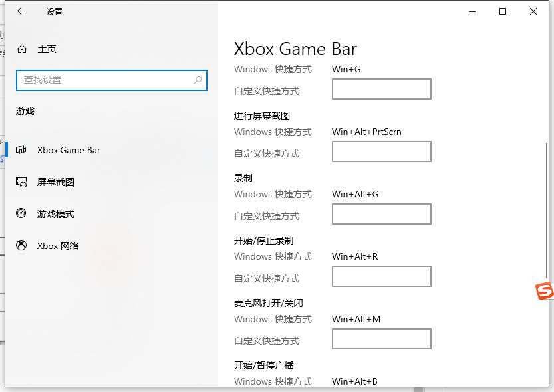The image size is (554, 392).
Task: Click the magnifier icon in the search box
Action: point(198,80)
